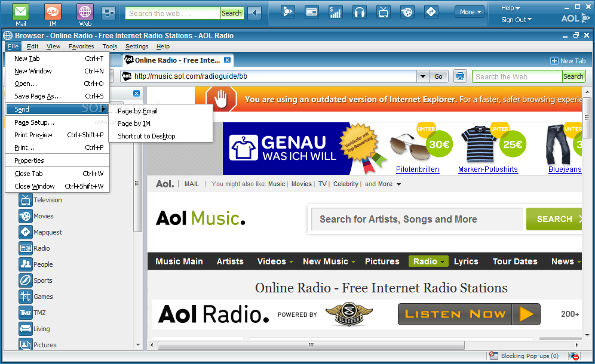Click the green SEARCH button on AOL Music
Screen dimensions: 595x364
click(554, 219)
